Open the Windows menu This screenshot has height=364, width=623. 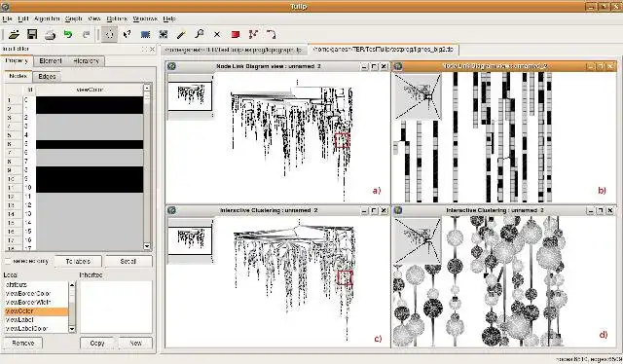click(x=145, y=18)
